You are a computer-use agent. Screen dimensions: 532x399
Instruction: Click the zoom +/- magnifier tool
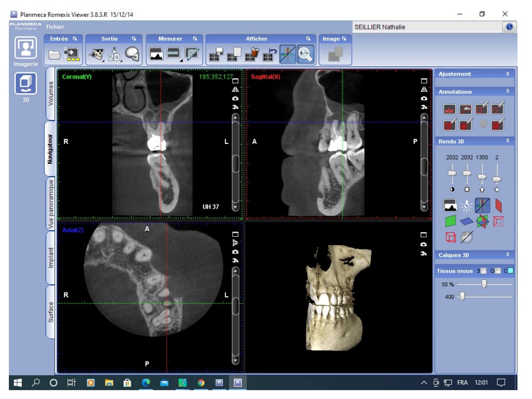pyautogui.click(x=305, y=54)
